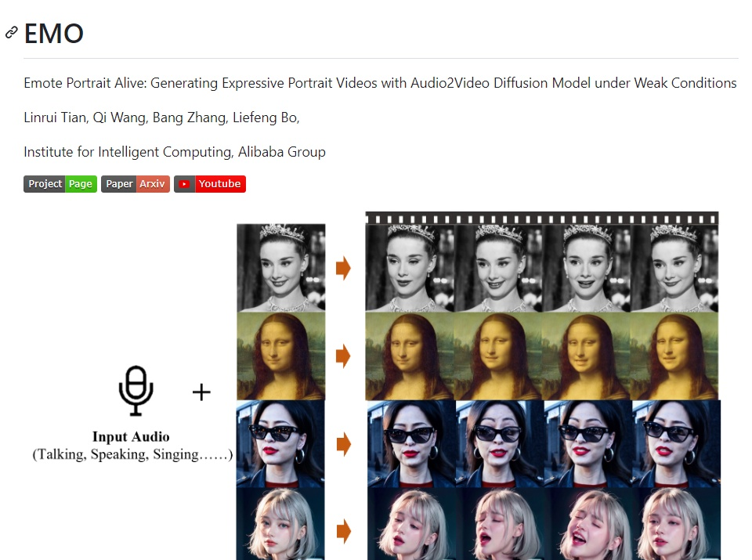Open the Paper Arxiv badge
752x560 pixels.
(136, 184)
